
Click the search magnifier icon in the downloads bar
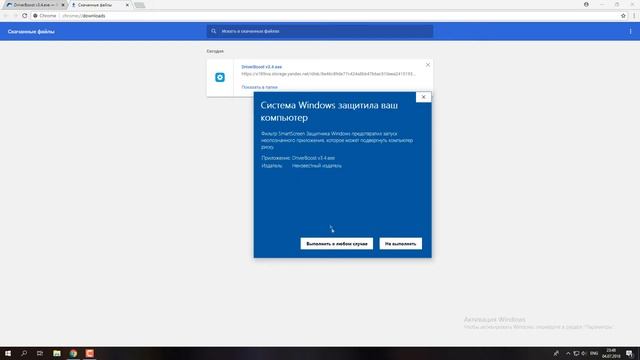coord(213,31)
